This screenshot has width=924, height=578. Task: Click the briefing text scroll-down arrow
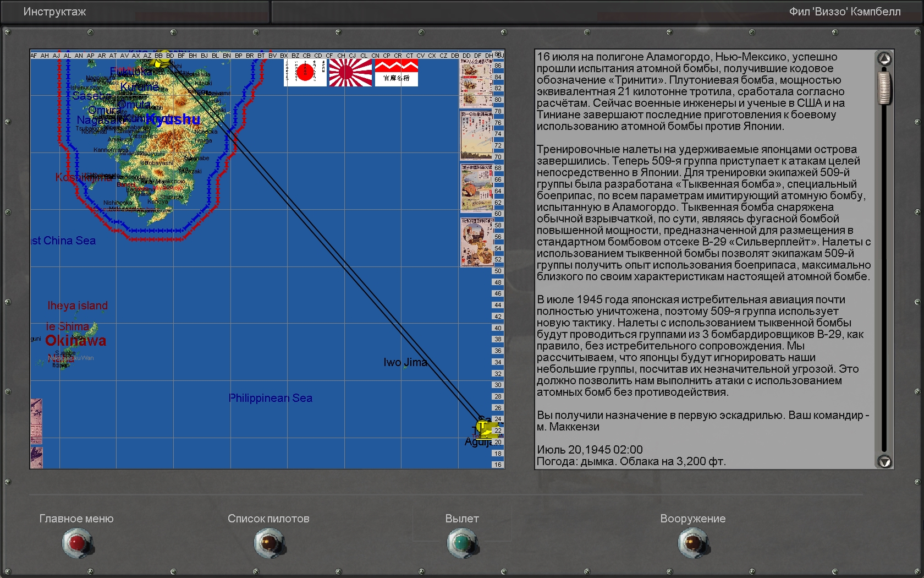pyautogui.click(x=884, y=461)
